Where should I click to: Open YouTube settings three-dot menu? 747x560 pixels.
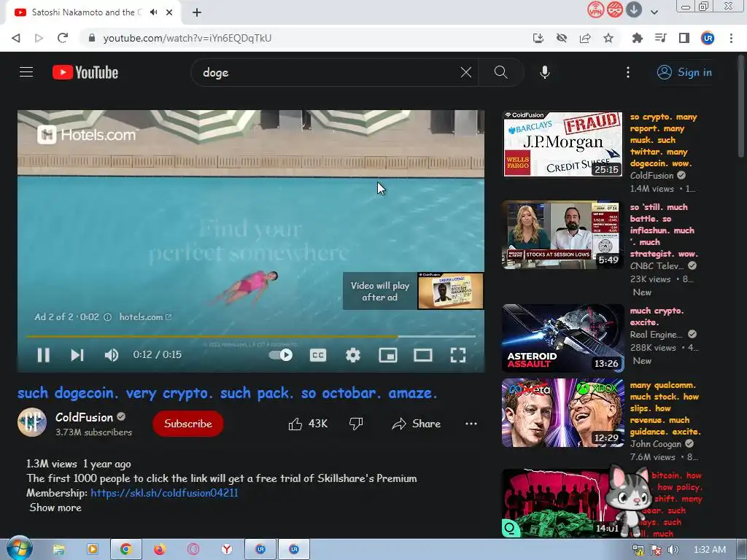pyautogui.click(x=628, y=72)
